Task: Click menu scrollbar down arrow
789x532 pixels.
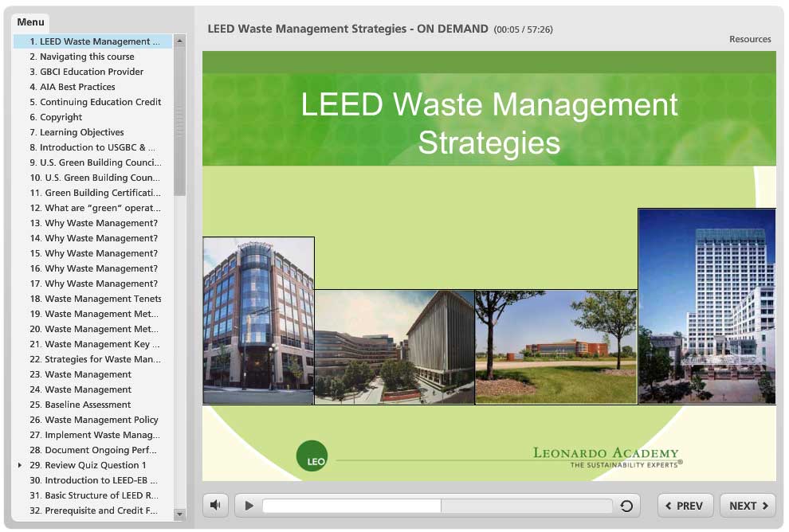Action: (x=179, y=514)
